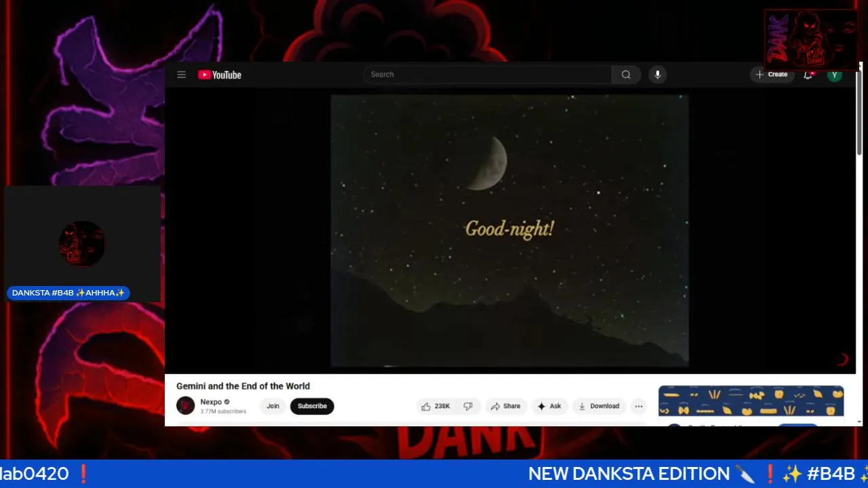Start voice search with microphone icon
868x488 pixels.
[657, 75]
